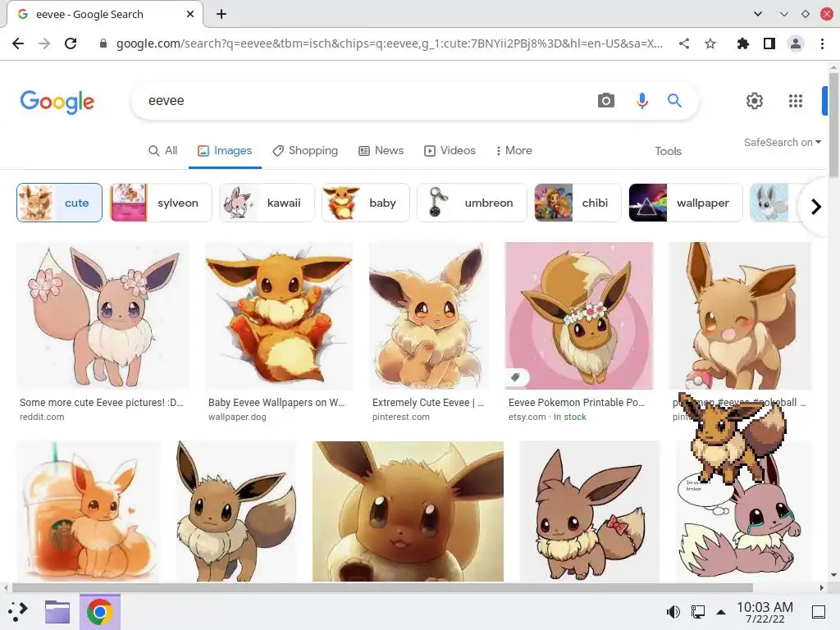Show more suggestion chips with arrow

[x=815, y=206]
